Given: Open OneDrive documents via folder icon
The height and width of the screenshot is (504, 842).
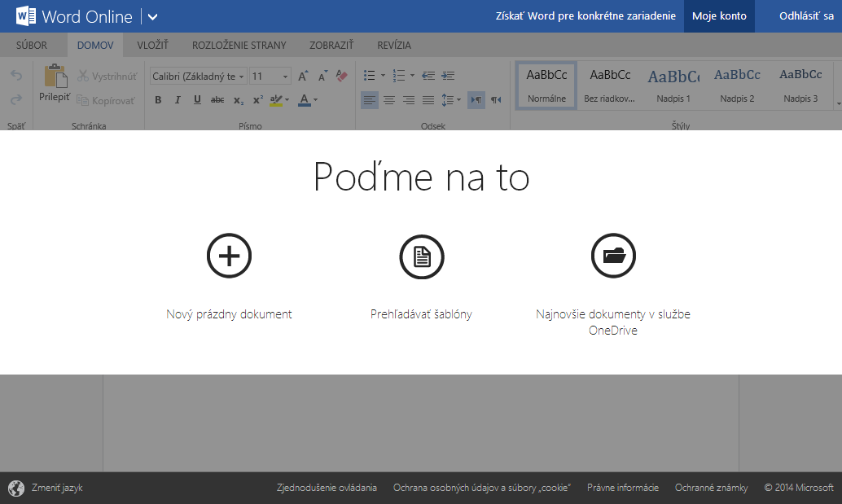Looking at the screenshot, I should coord(613,256).
